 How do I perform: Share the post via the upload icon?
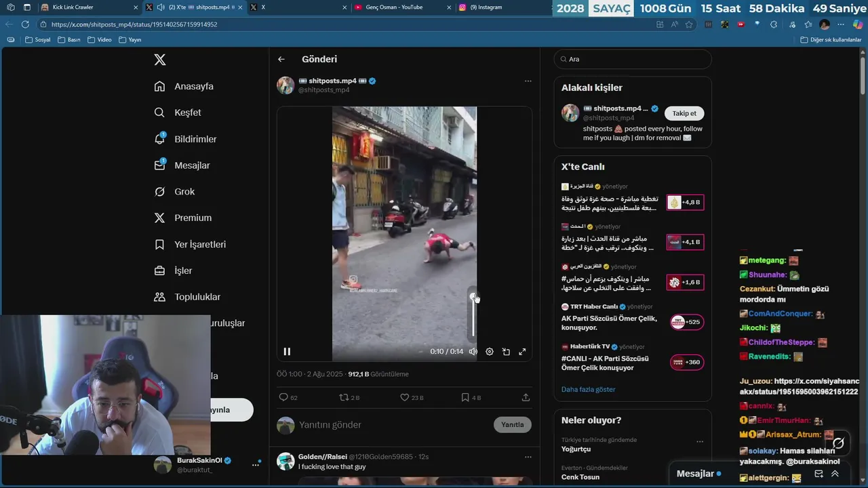tap(526, 397)
